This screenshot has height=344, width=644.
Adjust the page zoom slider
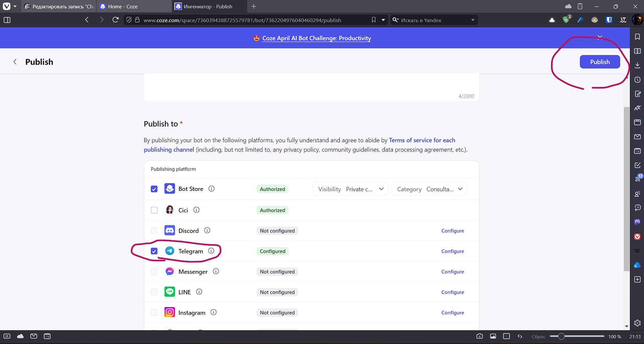point(577,336)
